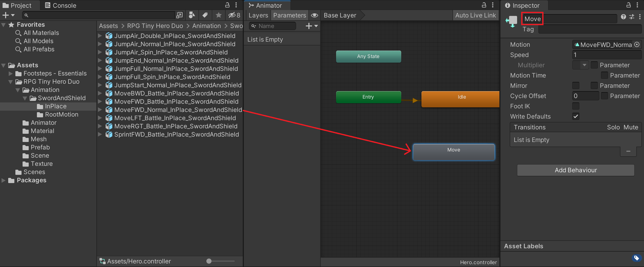Screen dimensions: 644x267
Task: Enable the Mirror Parameter checkbox
Action: tap(594, 85)
